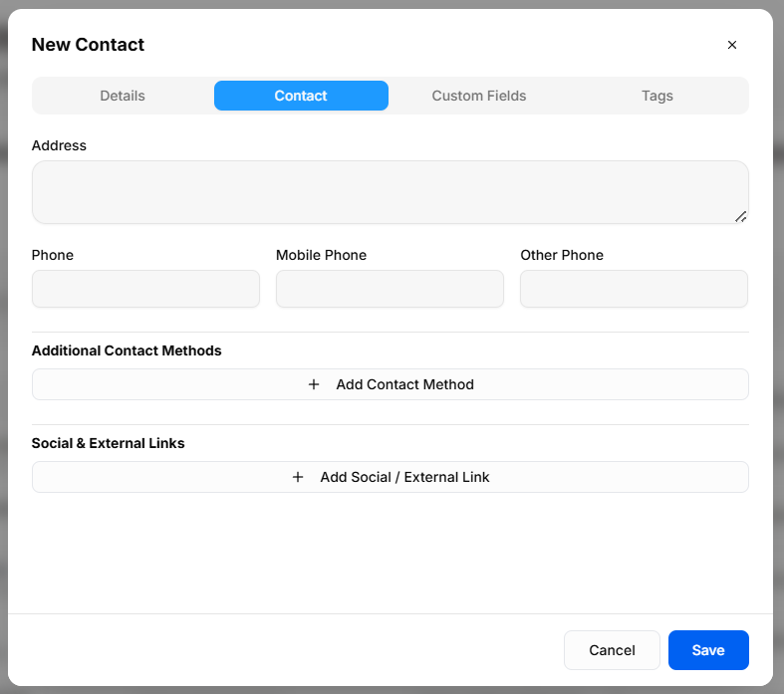Select the Mobile Phone input box

pos(390,289)
